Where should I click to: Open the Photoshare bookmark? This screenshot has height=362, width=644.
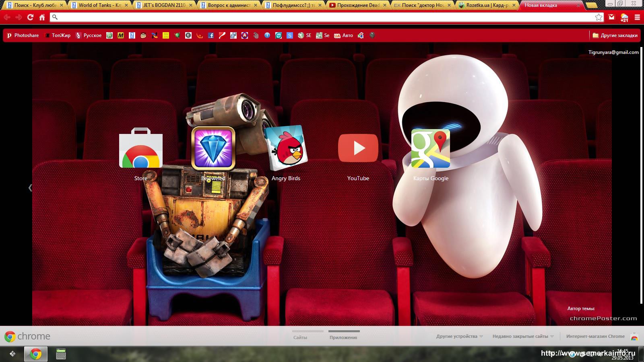23,35
